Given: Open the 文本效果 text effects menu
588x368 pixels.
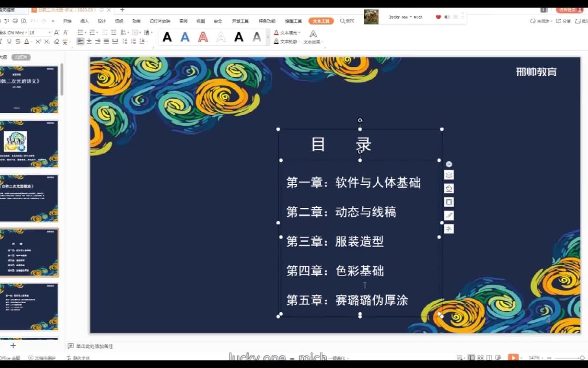Looking at the screenshot, I should pyautogui.click(x=313, y=37).
